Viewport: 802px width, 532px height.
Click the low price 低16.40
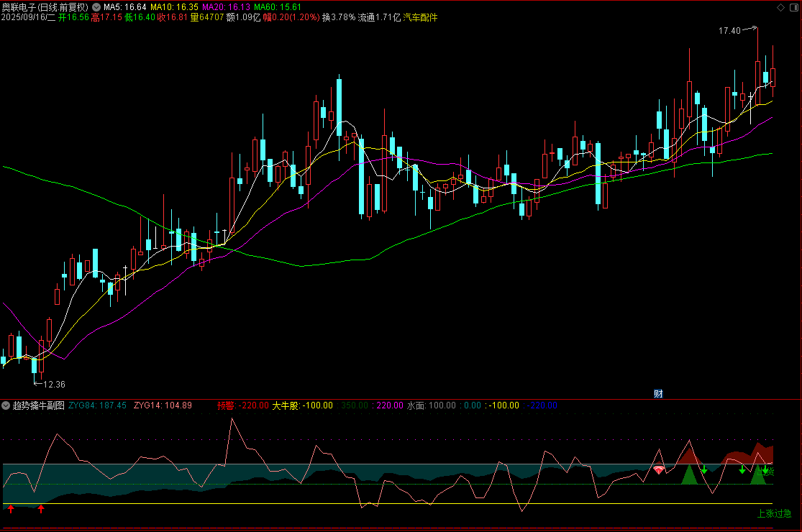[x=140, y=17]
